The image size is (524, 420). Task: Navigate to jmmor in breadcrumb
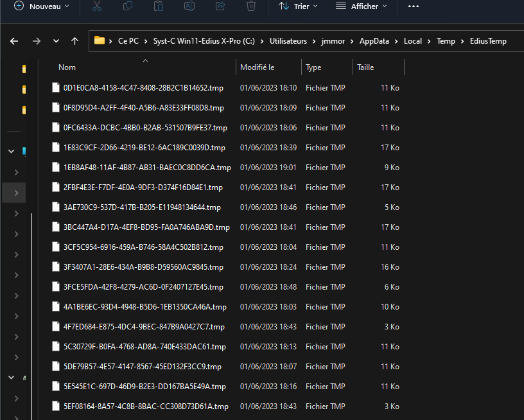point(333,41)
